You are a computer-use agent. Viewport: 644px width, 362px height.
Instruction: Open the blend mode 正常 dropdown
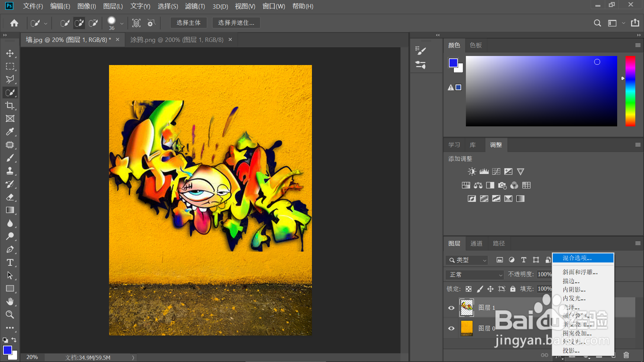point(475,275)
